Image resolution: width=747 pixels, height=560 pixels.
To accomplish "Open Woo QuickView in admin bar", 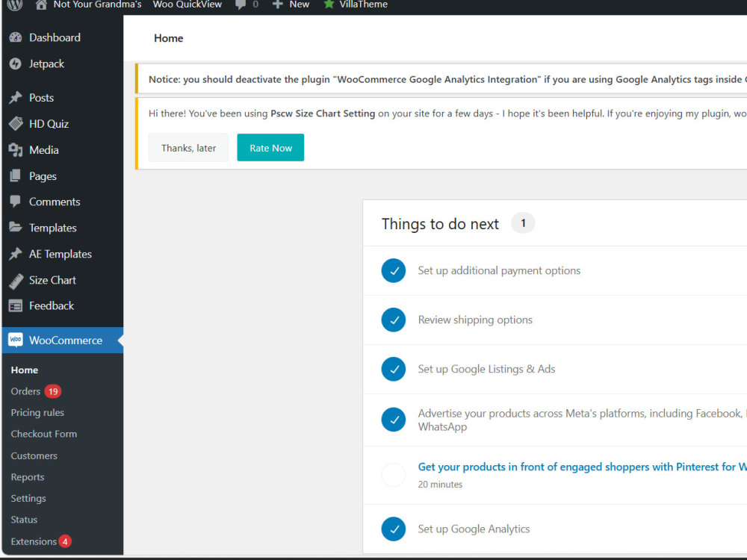I will tap(187, 4).
